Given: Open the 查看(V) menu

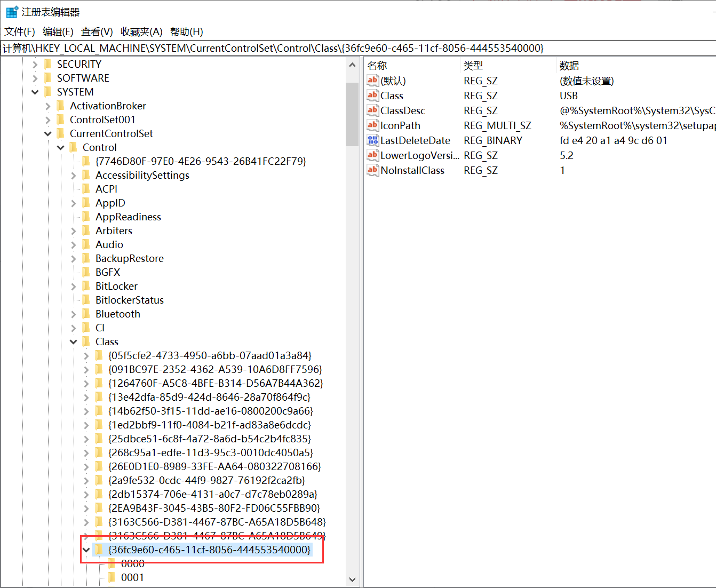Looking at the screenshot, I should [x=97, y=31].
